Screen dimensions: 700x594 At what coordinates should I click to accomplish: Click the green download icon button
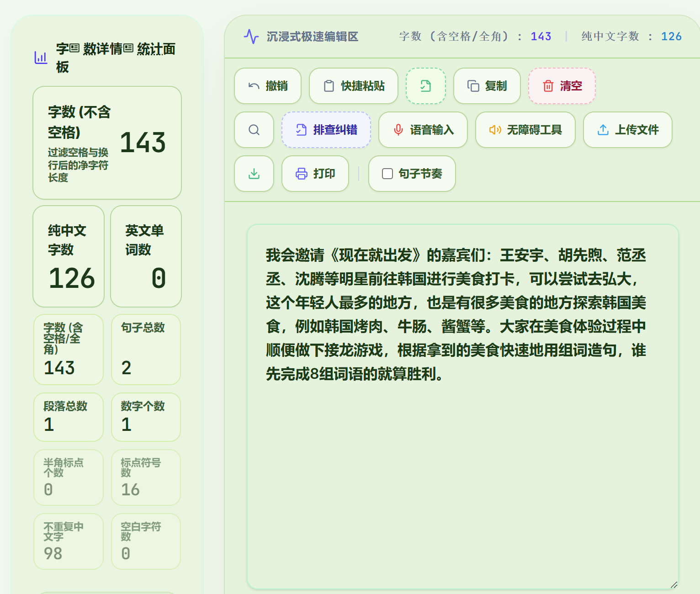[254, 174]
